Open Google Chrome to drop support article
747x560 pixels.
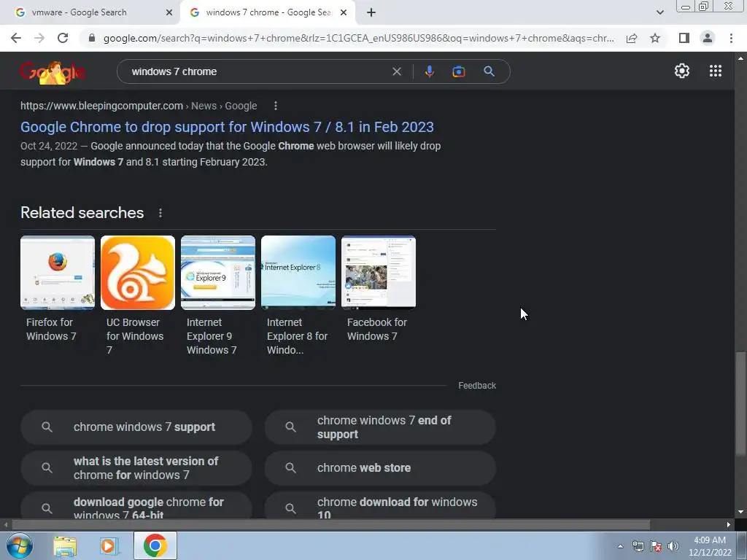click(228, 127)
